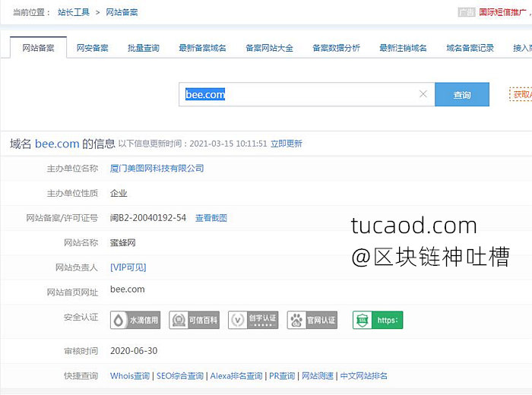
Task: Switch to the 网安备案 tab
Action: click(92, 48)
